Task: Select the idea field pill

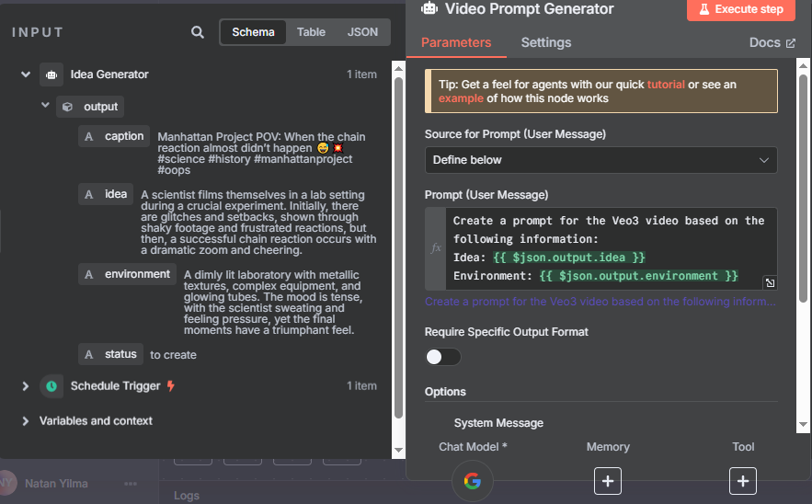Action: click(106, 194)
